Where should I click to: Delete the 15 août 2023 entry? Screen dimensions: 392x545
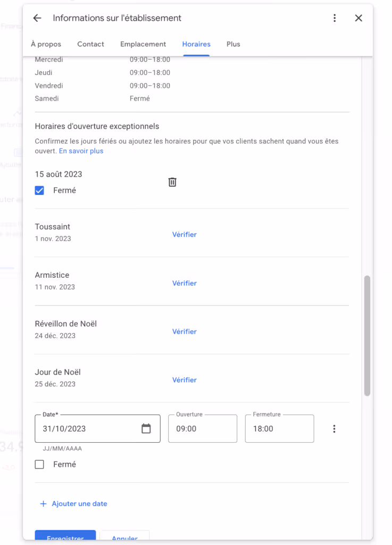coord(172,182)
